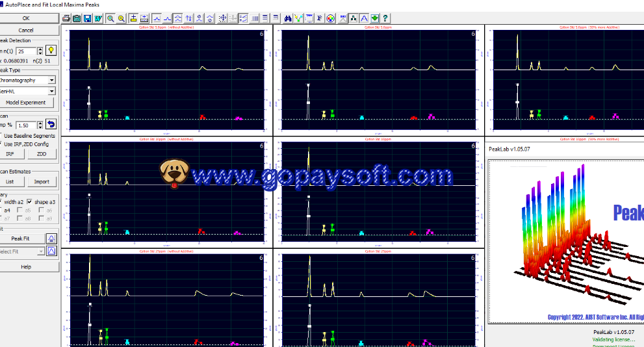Select the magnifier zoom-in tool
Image resolution: width=644 pixels, height=347 pixels.
[x=110, y=18]
